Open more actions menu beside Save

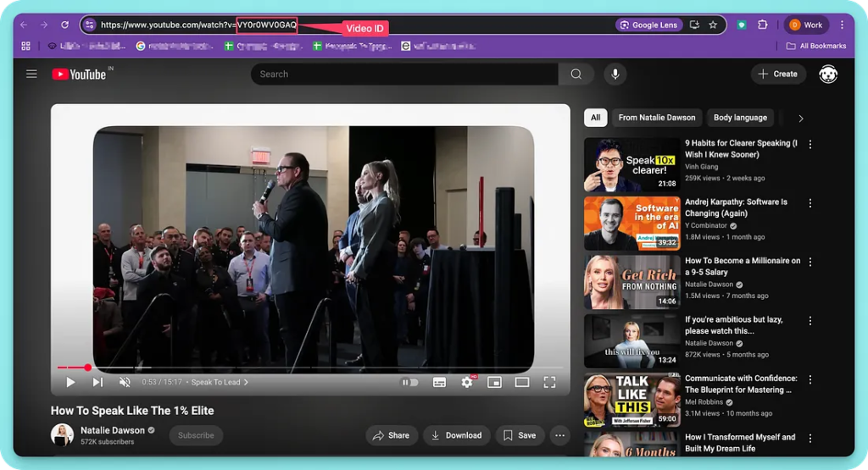pyautogui.click(x=559, y=435)
